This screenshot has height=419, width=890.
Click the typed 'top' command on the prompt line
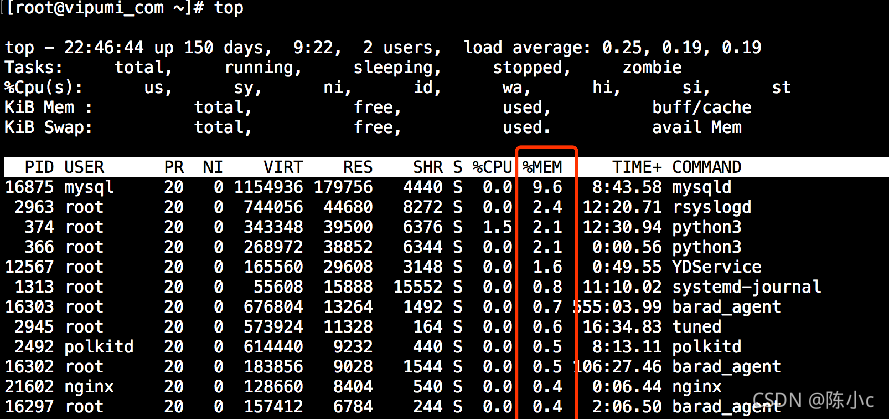229,9
